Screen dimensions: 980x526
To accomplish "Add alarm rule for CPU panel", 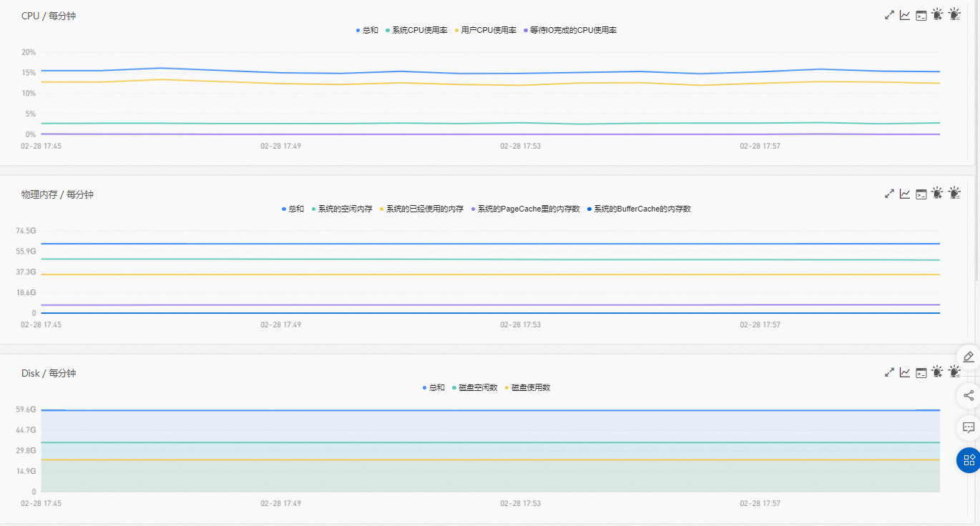I will pos(938,14).
